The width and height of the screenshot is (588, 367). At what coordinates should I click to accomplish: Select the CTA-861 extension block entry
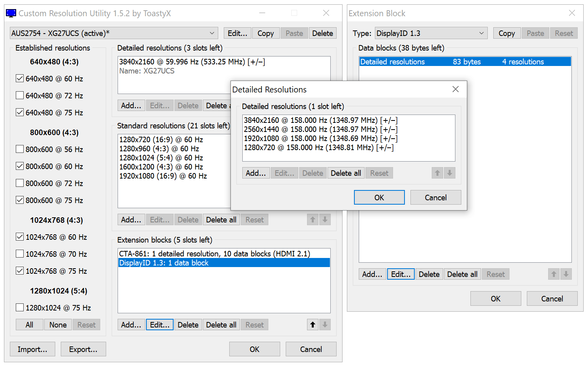tap(215, 254)
